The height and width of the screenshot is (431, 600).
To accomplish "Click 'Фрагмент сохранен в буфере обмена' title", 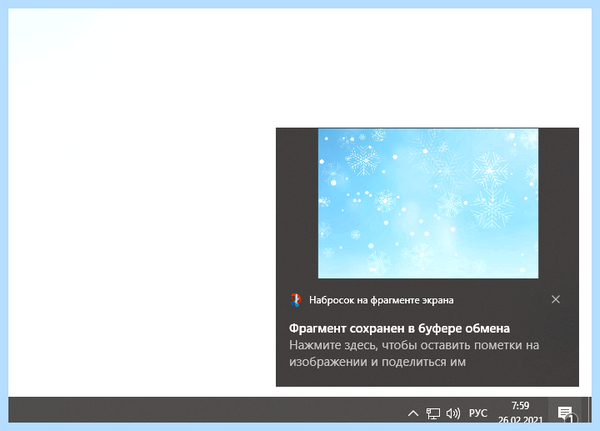I will [399, 328].
